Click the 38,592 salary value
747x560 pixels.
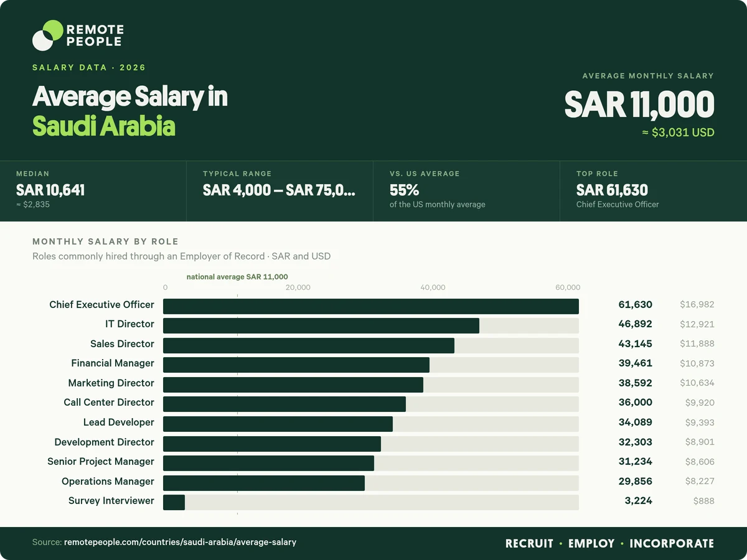pyautogui.click(x=636, y=383)
